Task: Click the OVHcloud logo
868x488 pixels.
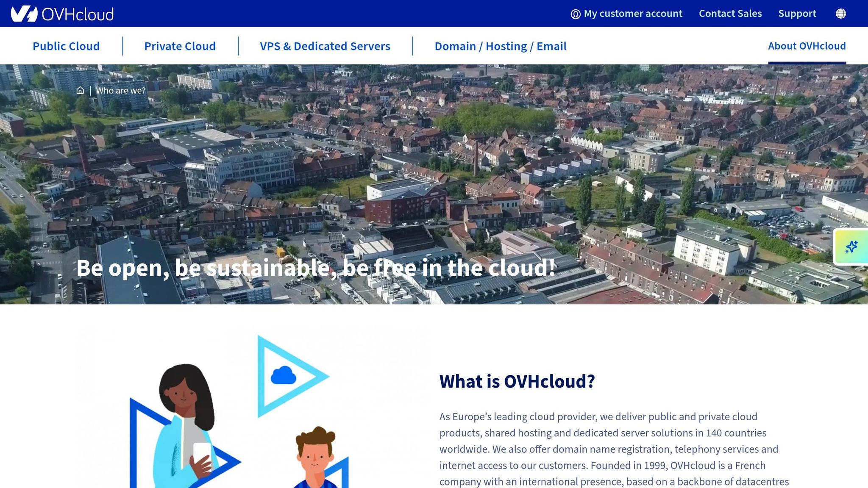Action: [x=62, y=13]
